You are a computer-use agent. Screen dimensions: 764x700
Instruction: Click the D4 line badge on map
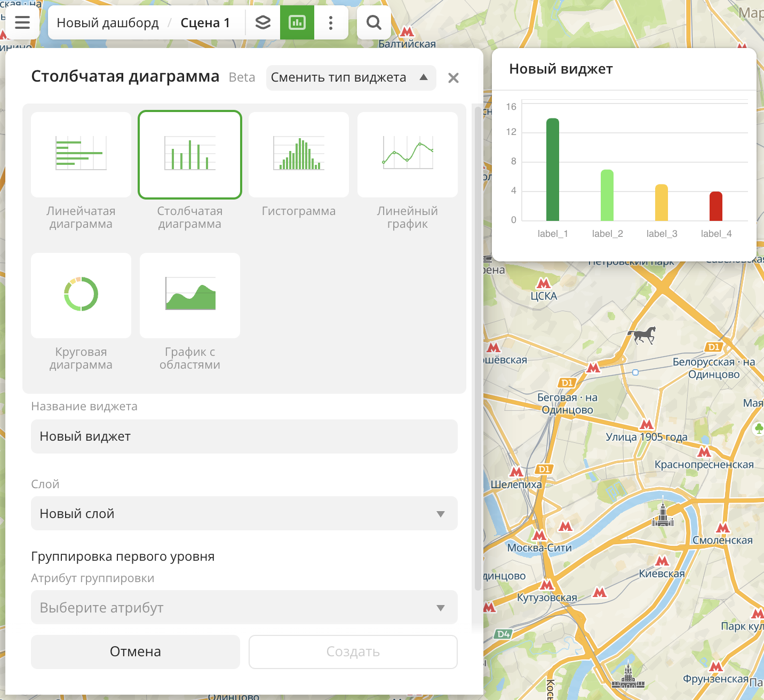[504, 634]
